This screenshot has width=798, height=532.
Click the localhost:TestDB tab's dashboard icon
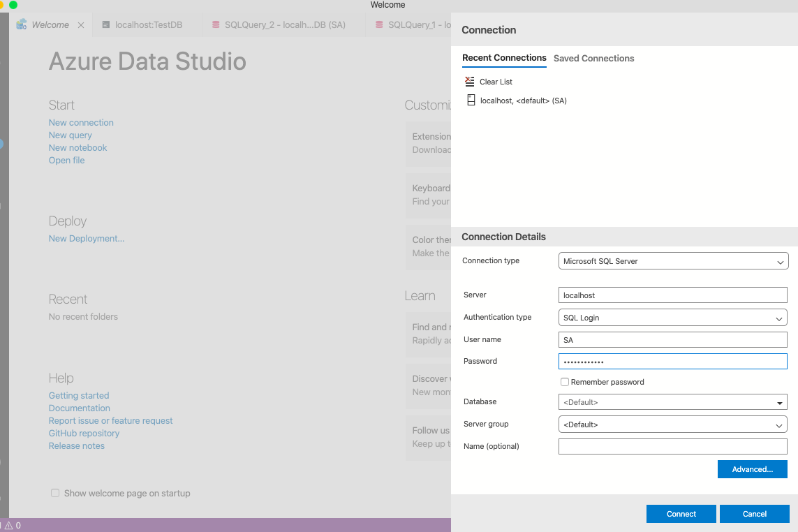[106, 25]
